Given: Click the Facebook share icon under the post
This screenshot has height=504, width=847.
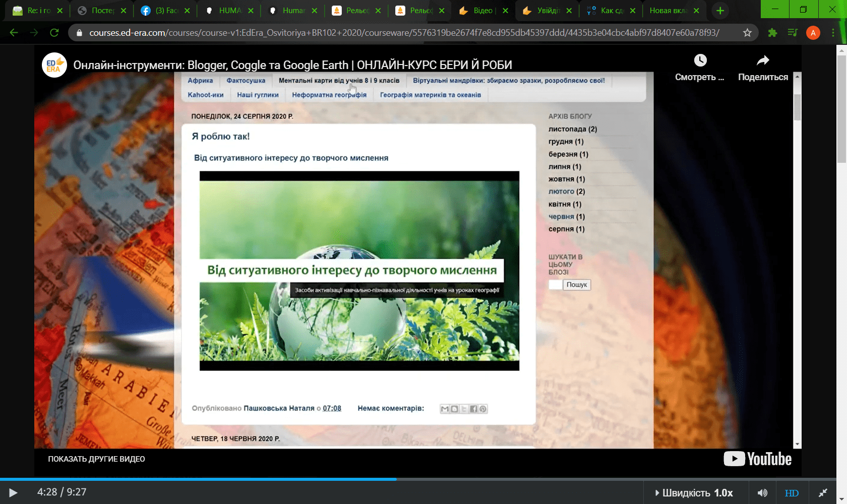Looking at the screenshot, I should 473,409.
